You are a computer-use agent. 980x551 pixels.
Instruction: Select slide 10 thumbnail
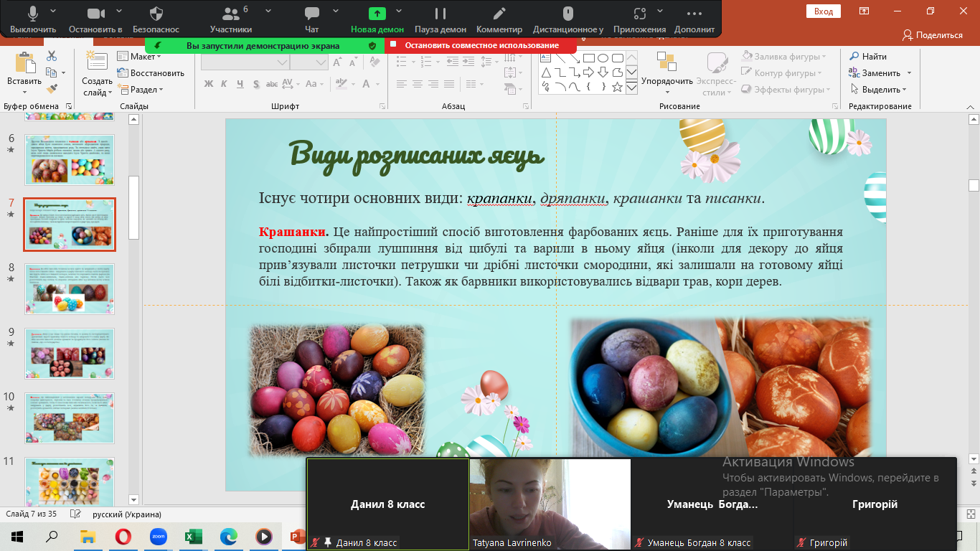tap(70, 418)
